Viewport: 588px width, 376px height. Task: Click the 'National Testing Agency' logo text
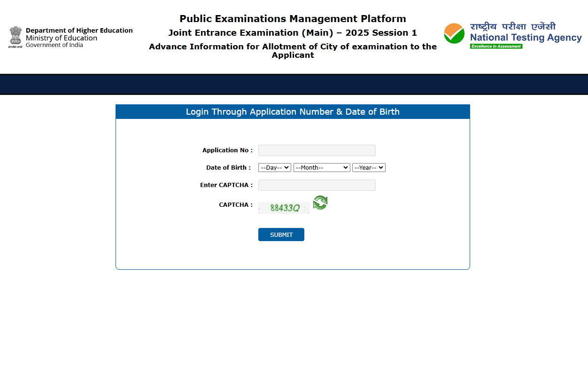tap(526, 38)
